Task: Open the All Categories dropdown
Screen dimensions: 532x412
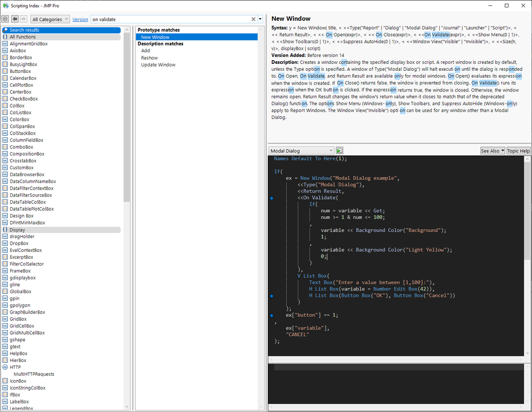Action: click(50, 19)
